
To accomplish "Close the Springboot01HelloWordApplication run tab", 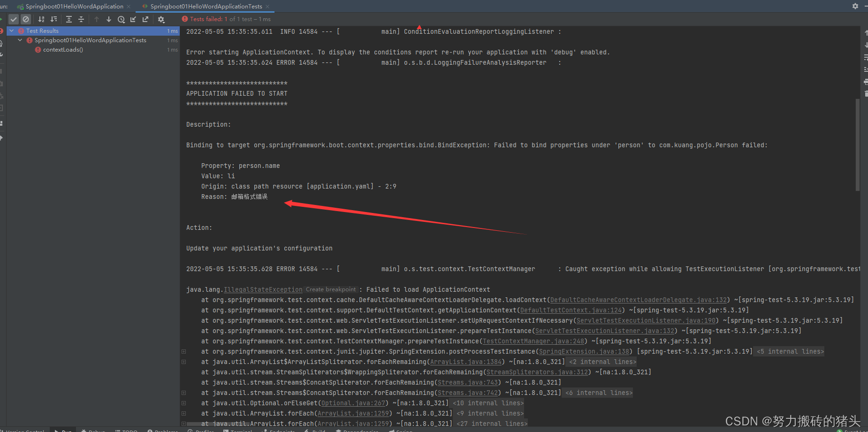I will [129, 7].
